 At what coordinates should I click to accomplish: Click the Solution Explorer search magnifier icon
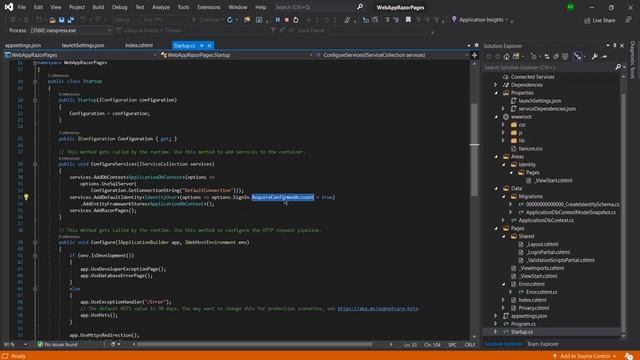(618, 67)
